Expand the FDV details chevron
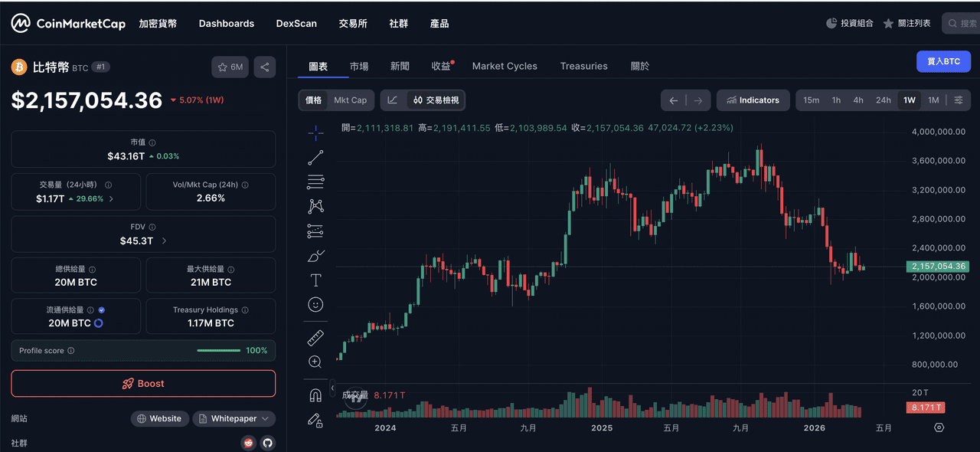Screen dimensions: 980x452 point(164,241)
